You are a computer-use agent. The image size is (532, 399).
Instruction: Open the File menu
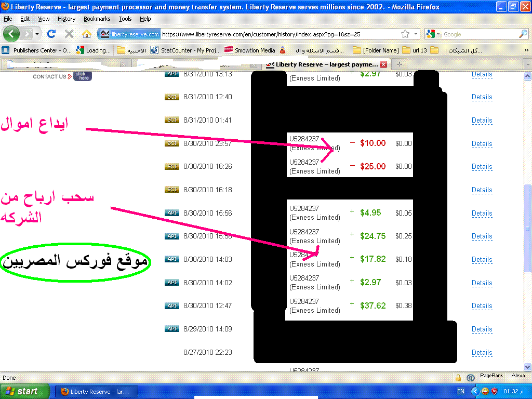click(8, 19)
